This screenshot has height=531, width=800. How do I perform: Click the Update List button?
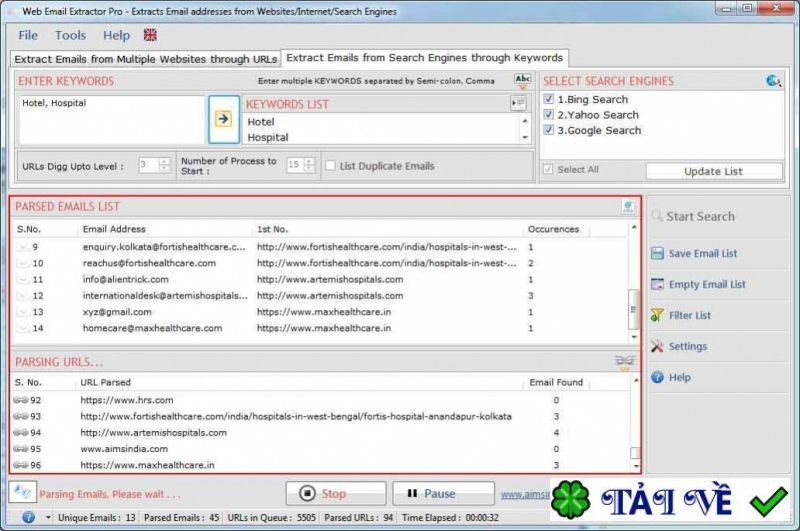(x=714, y=171)
